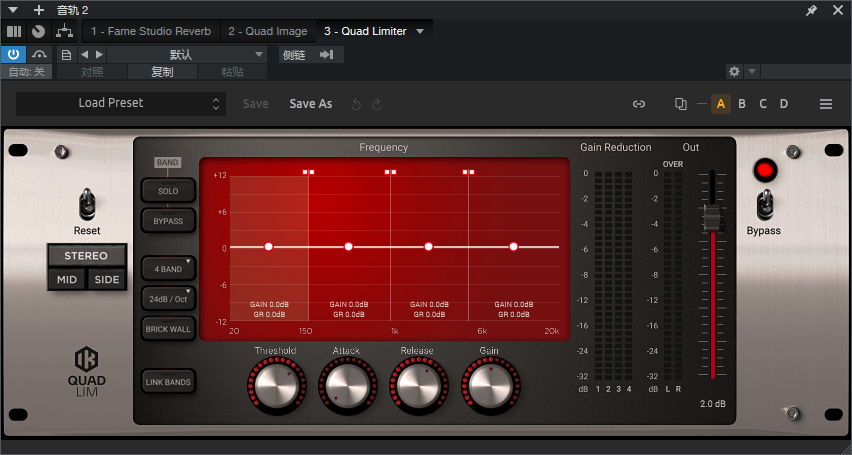Click the Attack knob
The width and height of the screenshot is (852, 455).
[347, 385]
